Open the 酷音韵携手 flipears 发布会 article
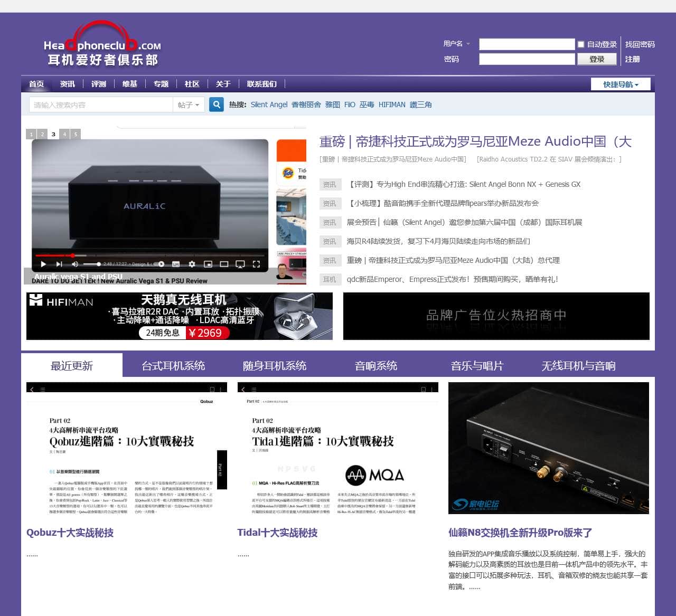The height and width of the screenshot is (616, 676). (x=443, y=203)
